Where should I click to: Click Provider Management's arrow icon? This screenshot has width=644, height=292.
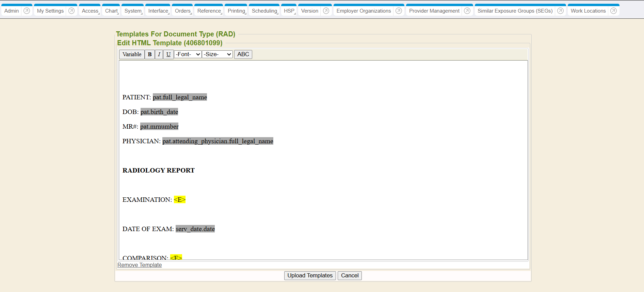467,11
